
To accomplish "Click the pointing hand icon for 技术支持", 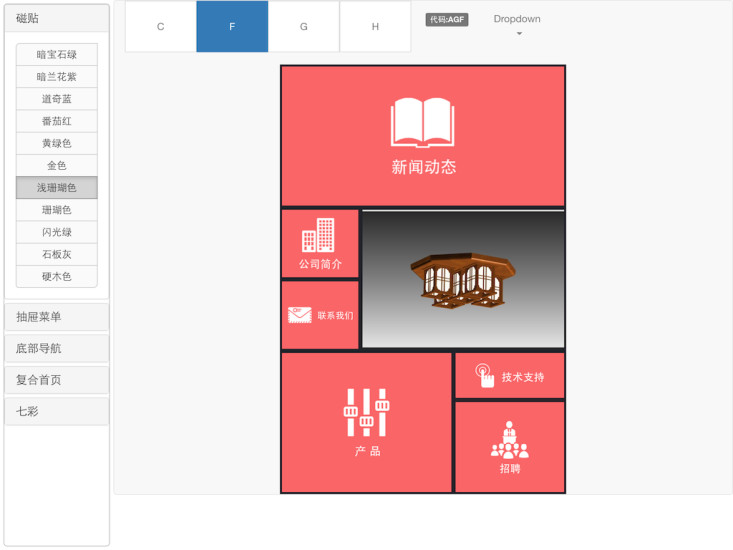I will pyautogui.click(x=484, y=376).
